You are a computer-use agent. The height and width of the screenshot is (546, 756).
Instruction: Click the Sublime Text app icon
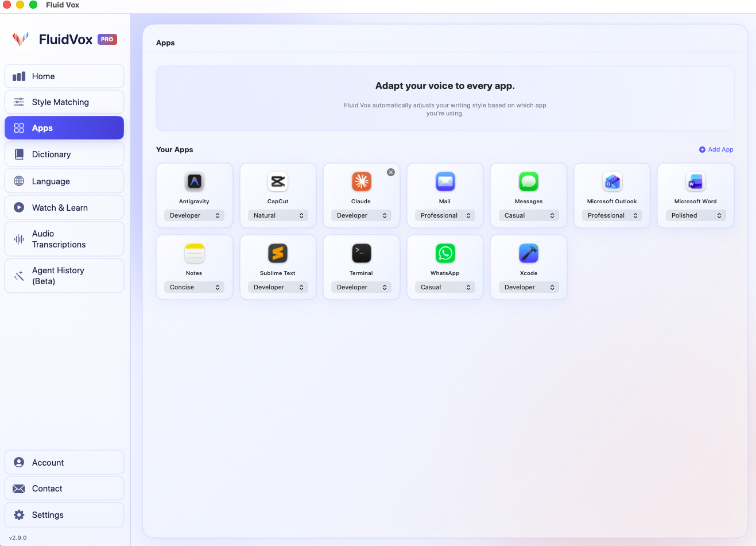(278, 253)
